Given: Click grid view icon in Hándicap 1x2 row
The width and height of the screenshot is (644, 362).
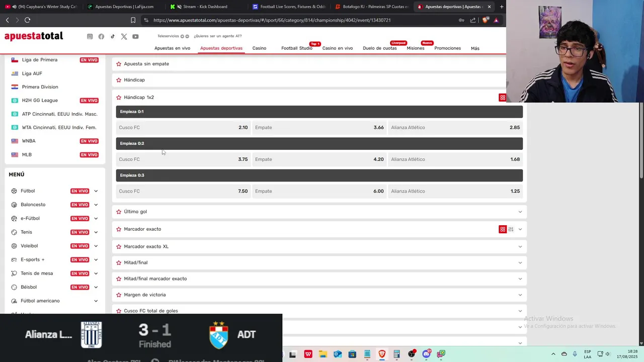Looking at the screenshot, I should pyautogui.click(x=502, y=98).
